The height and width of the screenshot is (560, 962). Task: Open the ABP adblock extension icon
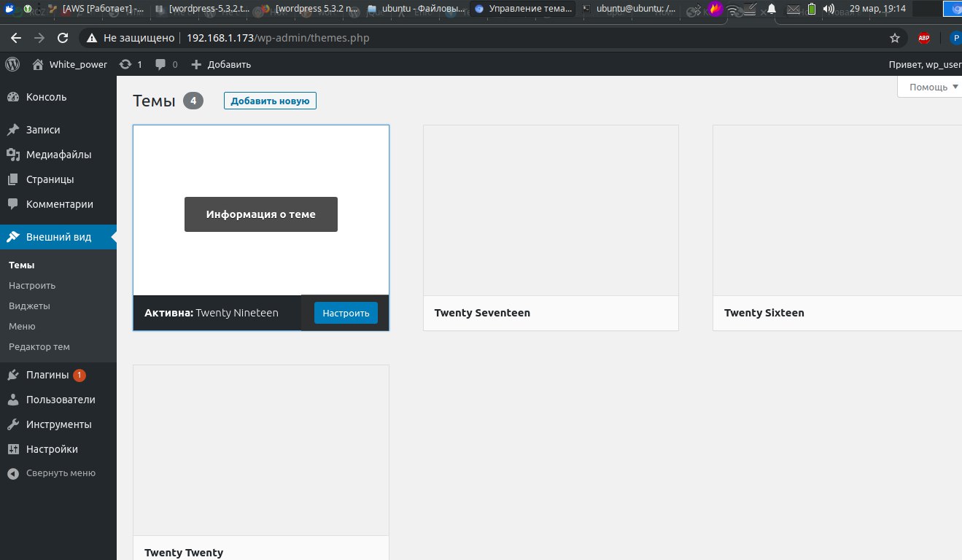pos(924,38)
